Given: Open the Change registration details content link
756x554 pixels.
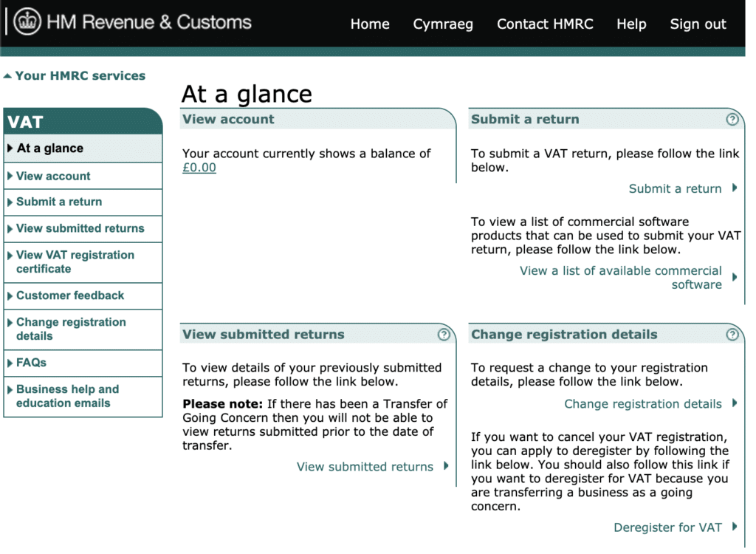Looking at the screenshot, I should click(x=642, y=404).
